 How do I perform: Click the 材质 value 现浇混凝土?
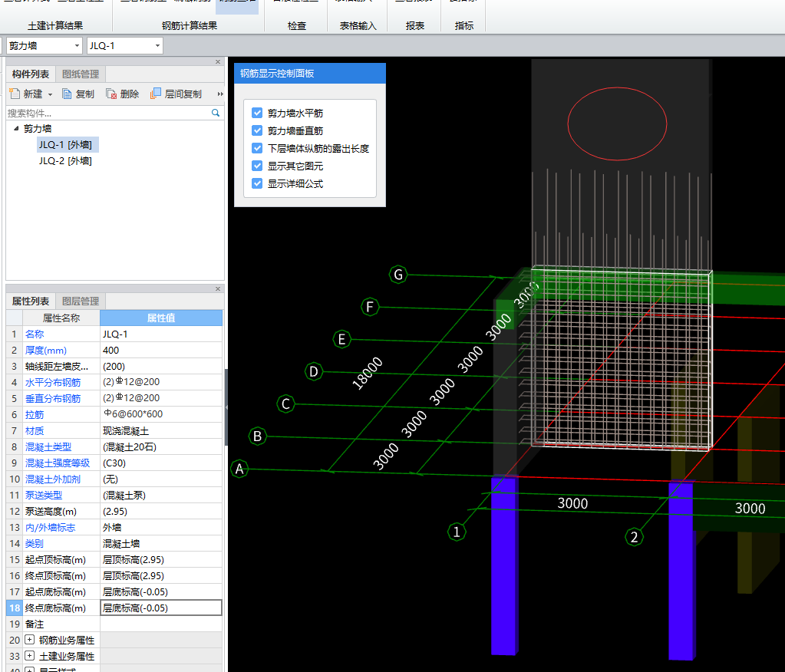161,431
